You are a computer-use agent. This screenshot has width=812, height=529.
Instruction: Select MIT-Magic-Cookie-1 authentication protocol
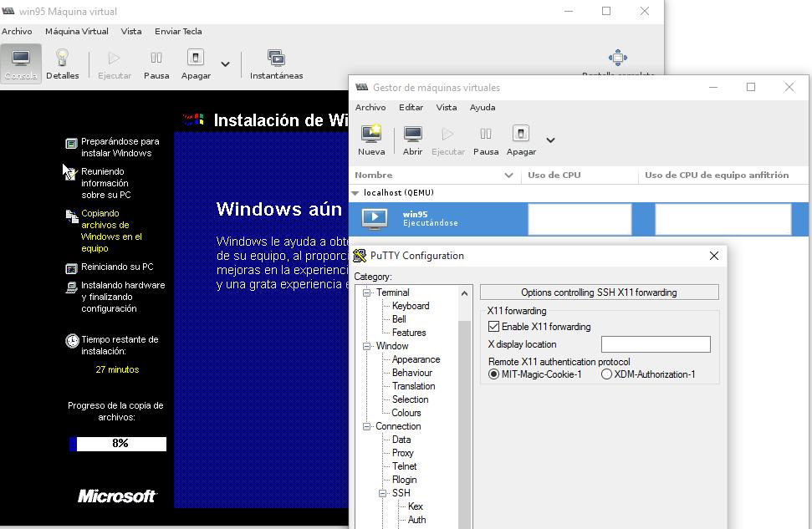point(493,374)
